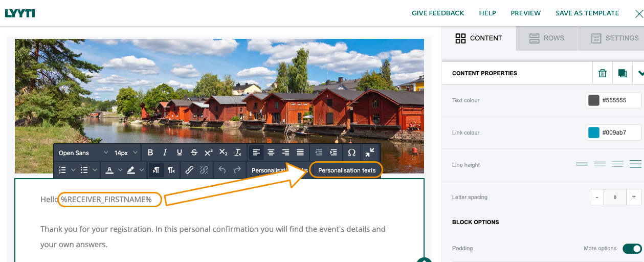
Task: Open link colour #009ab7 swatch
Action: coord(594,133)
